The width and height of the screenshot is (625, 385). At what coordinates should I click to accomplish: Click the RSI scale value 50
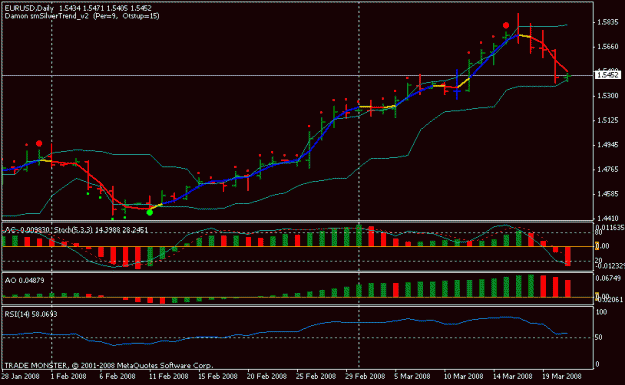tap(599, 338)
